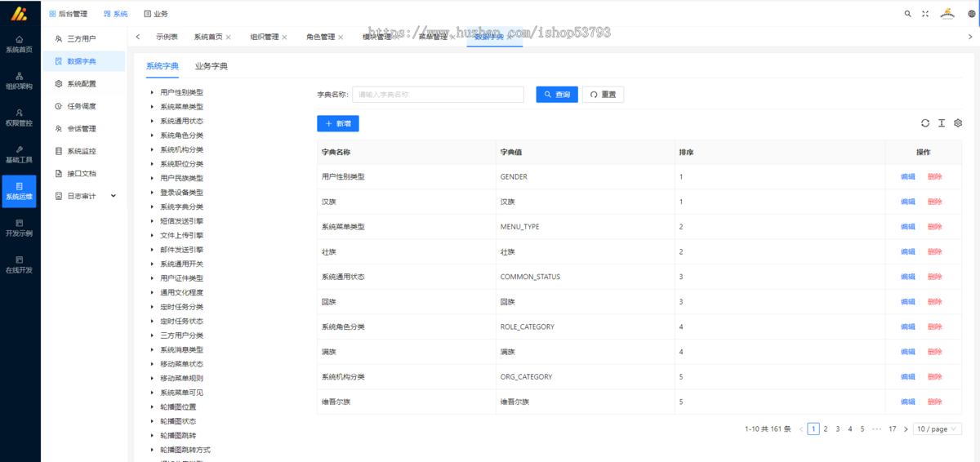
Task: Expand the 系统菜单类型 tree node
Action: [153, 107]
